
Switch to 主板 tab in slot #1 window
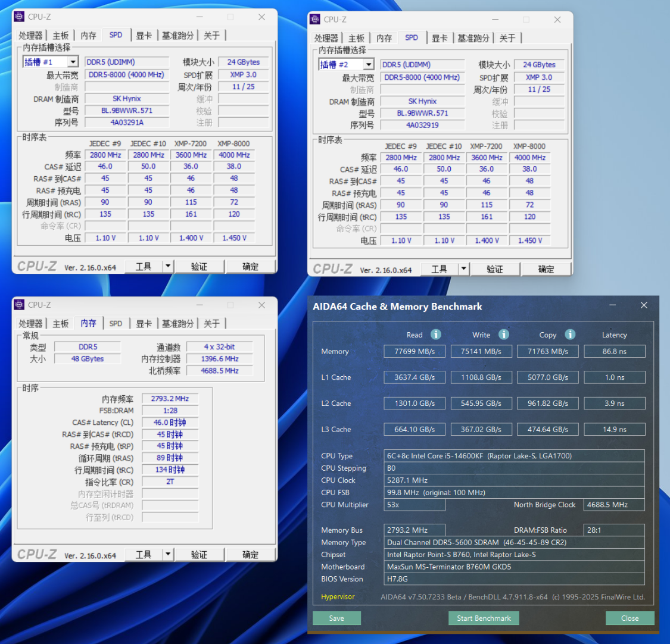pos(61,36)
